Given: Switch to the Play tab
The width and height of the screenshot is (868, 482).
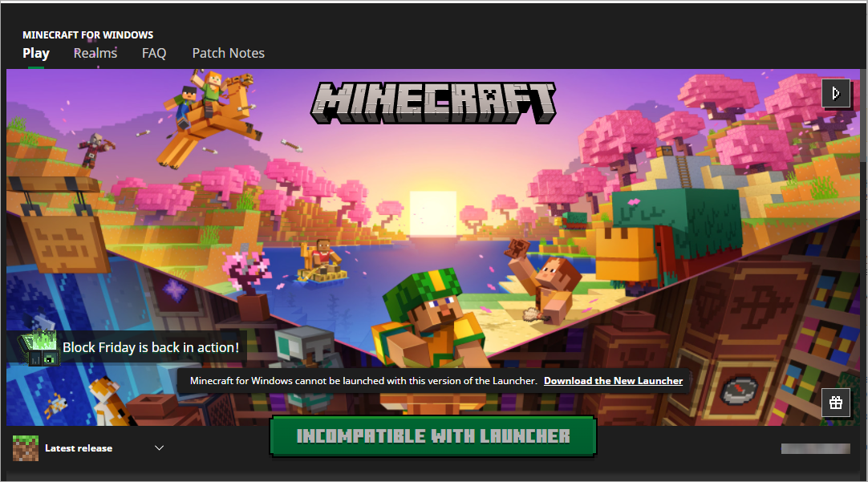Looking at the screenshot, I should pos(36,53).
